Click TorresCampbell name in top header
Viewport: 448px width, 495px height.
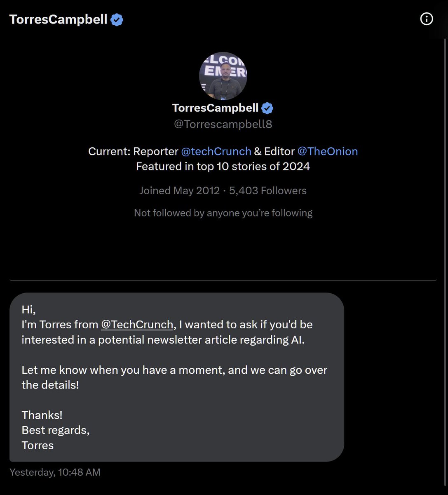pyautogui.click(x=58, y=19)
